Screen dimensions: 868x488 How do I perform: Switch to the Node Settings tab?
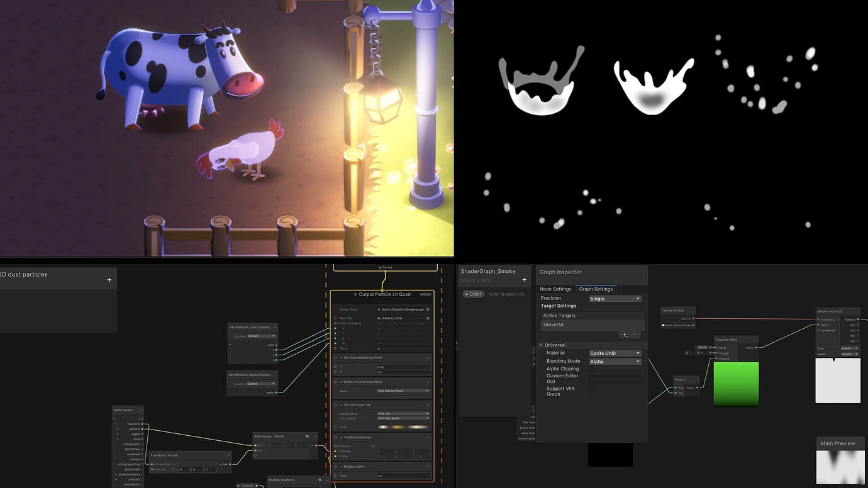(556, 289)
